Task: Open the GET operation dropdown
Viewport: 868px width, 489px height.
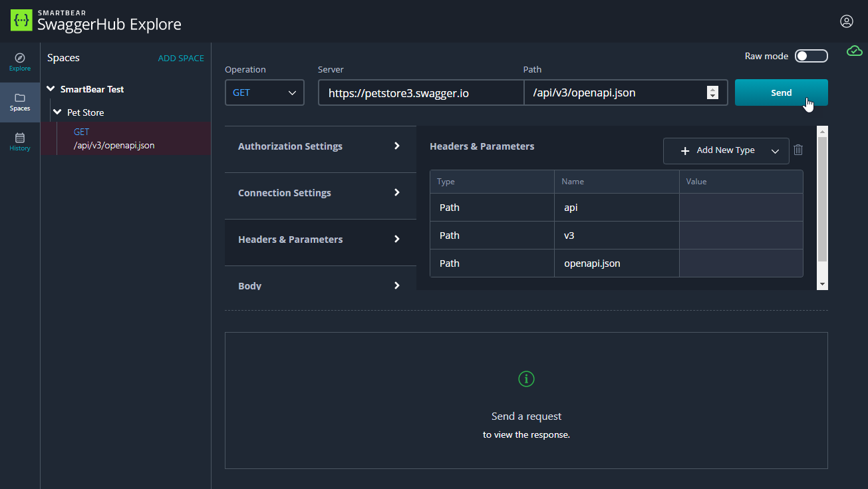Action: [264, 92]
